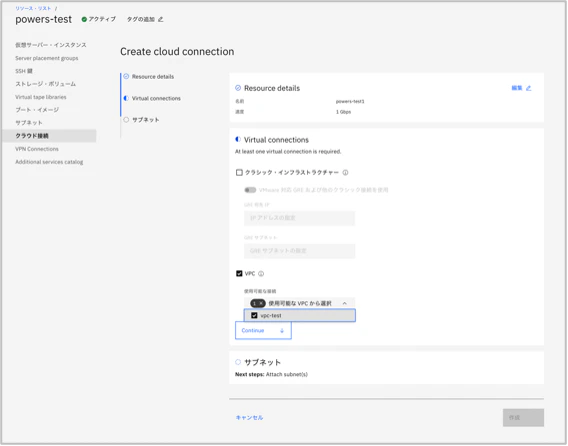
Task: Open 仮想サーバー・インスタンス in sidebar
Action: (x=51, y=45)
